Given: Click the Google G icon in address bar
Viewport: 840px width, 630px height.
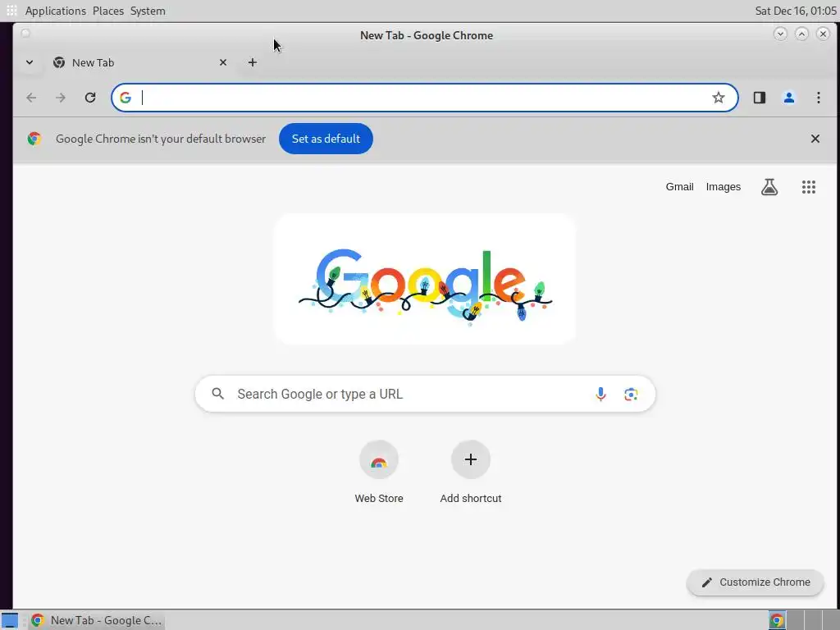Looking at the screenshot, I should (x=126, y=98).
